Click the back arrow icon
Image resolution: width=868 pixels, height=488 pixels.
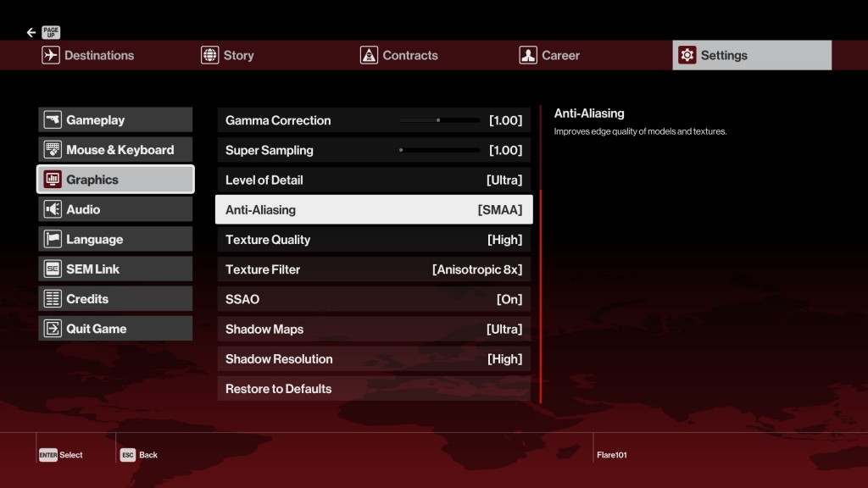[31, 33]
